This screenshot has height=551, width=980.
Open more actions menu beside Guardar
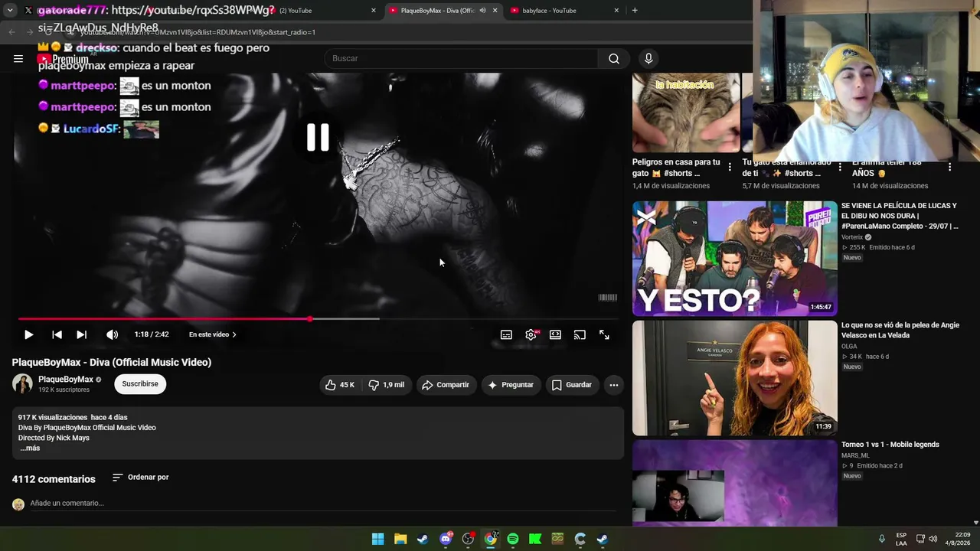coord(613,385)
